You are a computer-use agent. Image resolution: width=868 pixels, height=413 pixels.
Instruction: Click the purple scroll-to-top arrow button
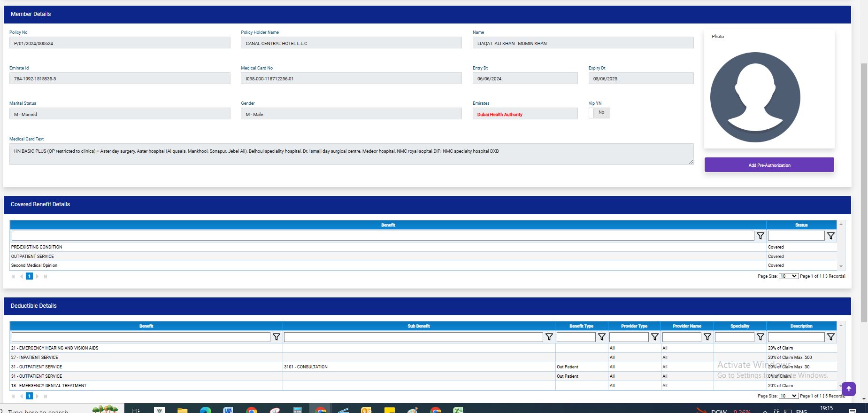[849, 389]
